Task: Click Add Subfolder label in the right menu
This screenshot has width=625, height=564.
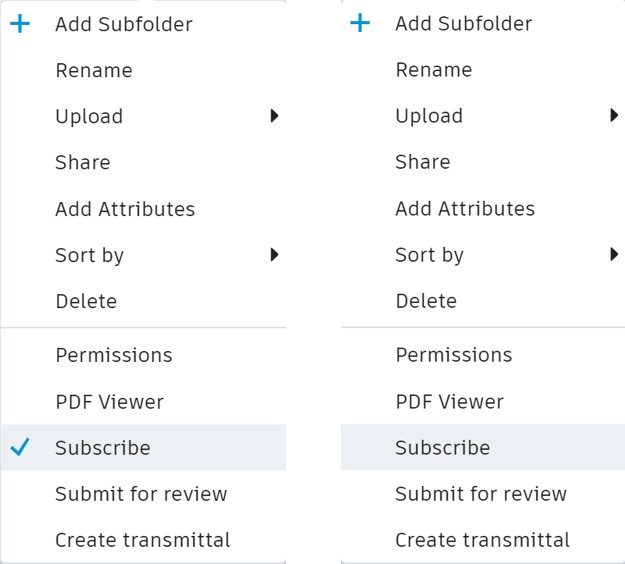Action: pyautogui.click(x=463, y=23)
